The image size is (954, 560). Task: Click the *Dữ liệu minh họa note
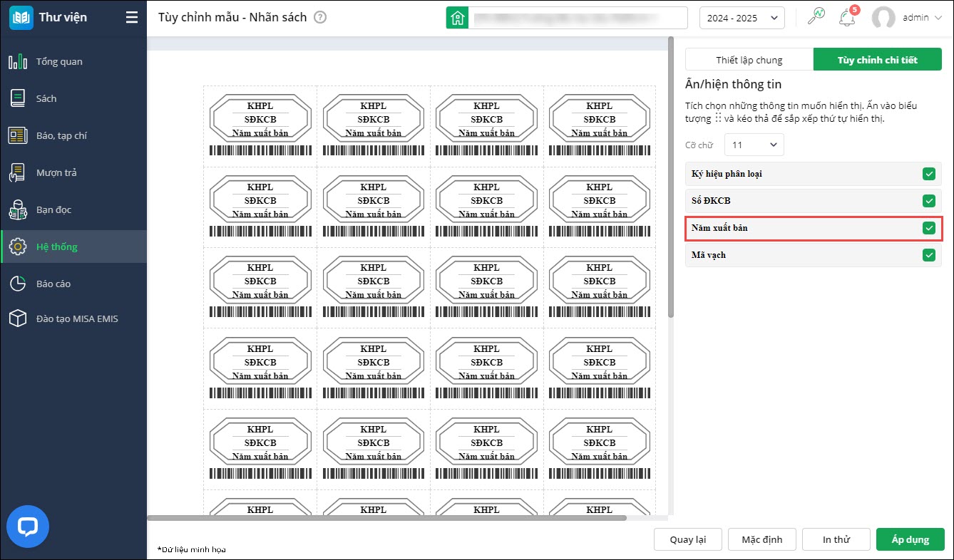(191, 549)
